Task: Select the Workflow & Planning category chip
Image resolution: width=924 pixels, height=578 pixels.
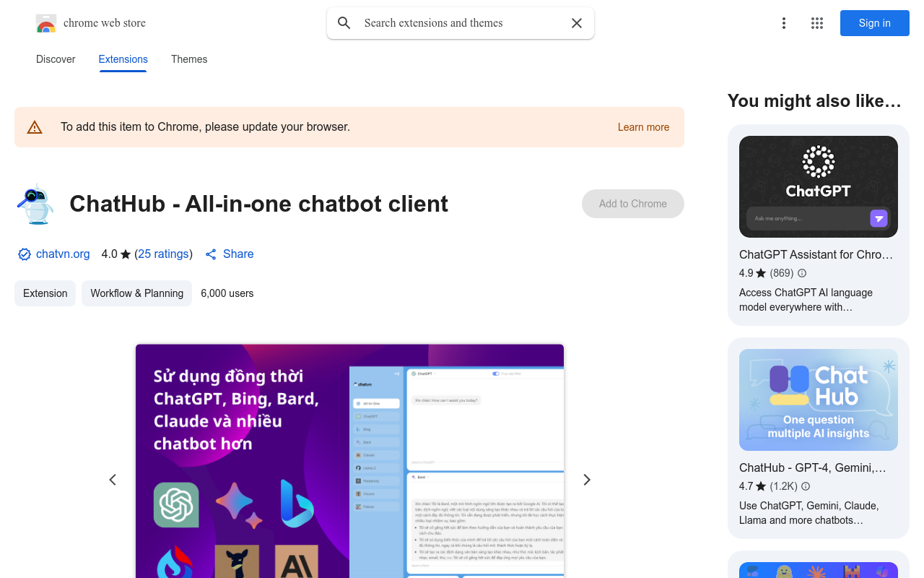Action: click(136, 293)
